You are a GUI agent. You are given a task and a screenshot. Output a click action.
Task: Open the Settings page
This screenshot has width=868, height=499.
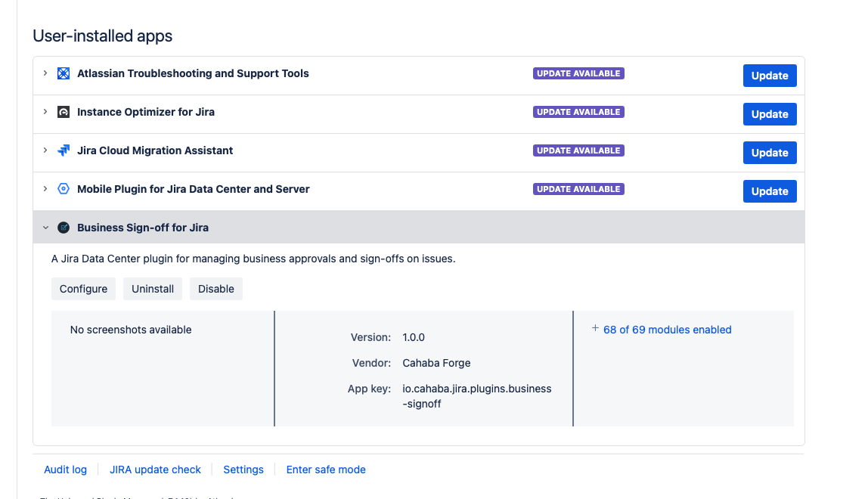tap(243, 470)
